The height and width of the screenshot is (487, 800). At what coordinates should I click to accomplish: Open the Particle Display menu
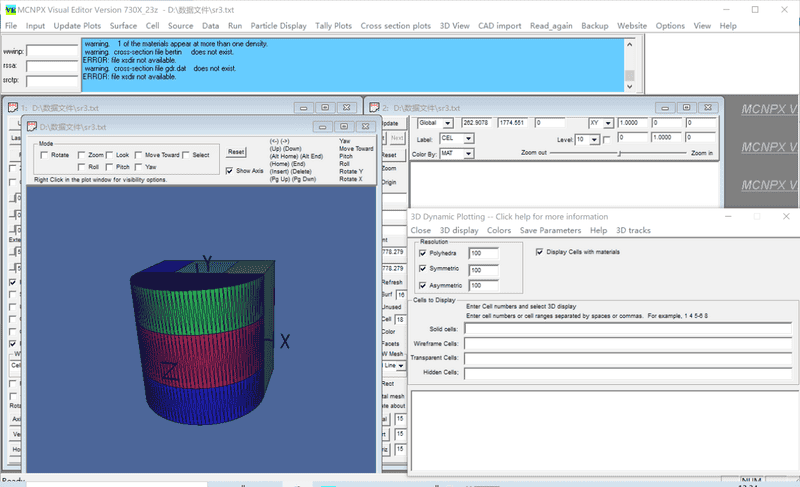point(279,26)
